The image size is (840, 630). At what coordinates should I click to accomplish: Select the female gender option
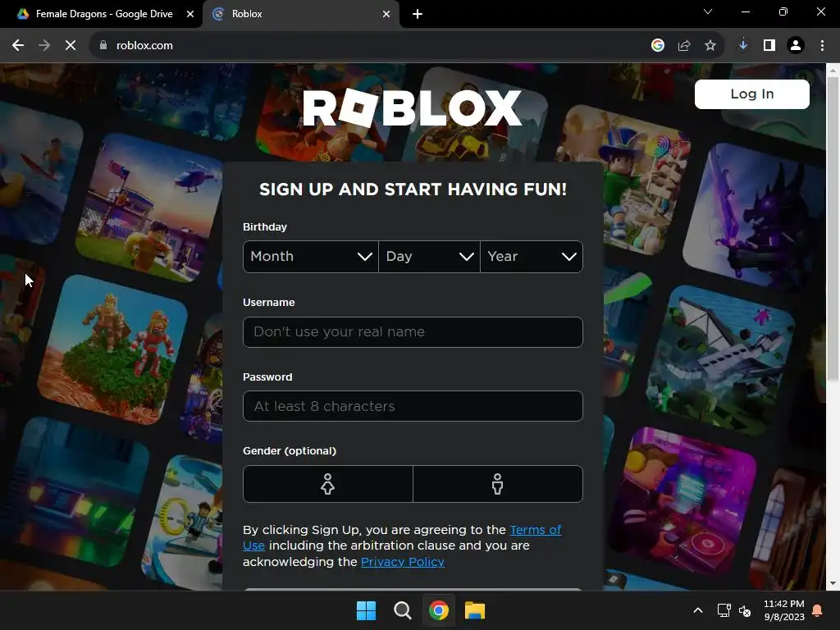(x=328, y=484)
